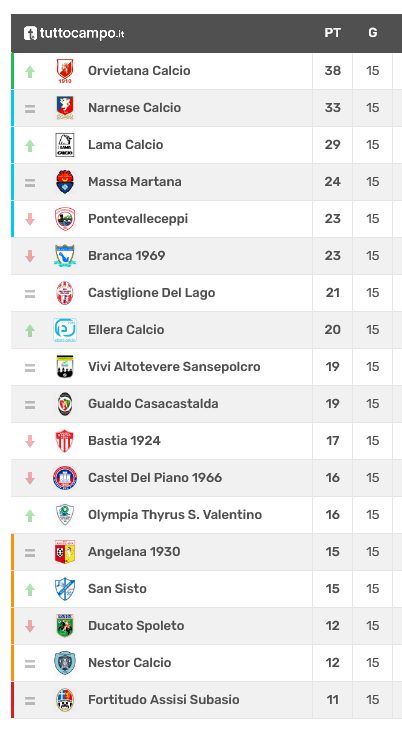Click the Lama Calcio team crest

(65, 145)
